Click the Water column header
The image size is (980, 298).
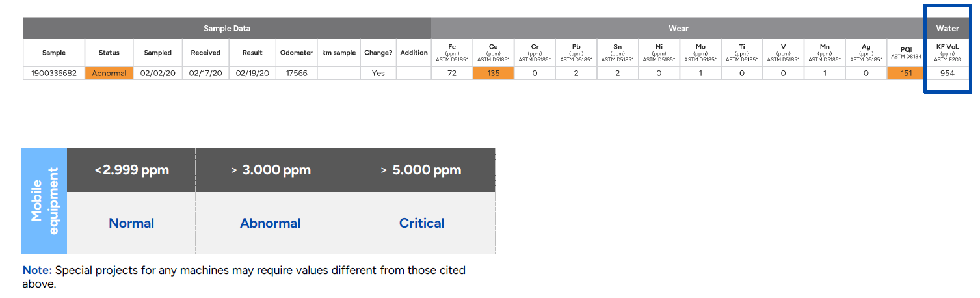947,29
